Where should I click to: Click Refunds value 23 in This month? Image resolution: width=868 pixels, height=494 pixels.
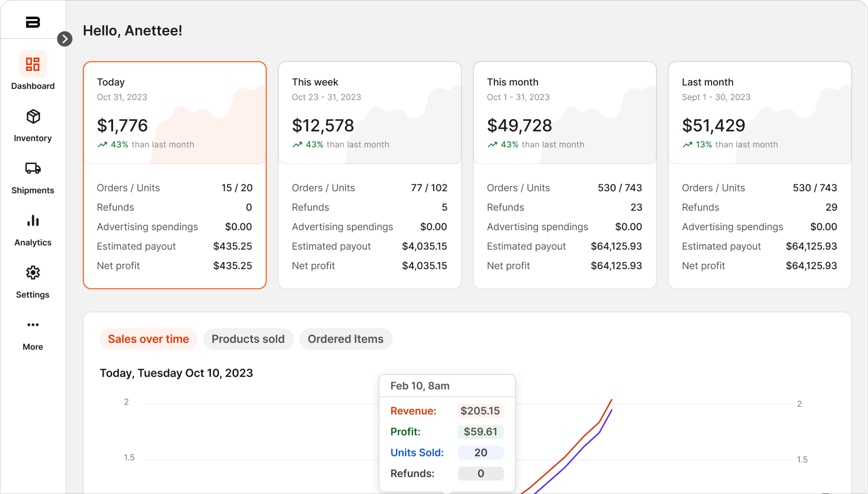pos(636,207)
